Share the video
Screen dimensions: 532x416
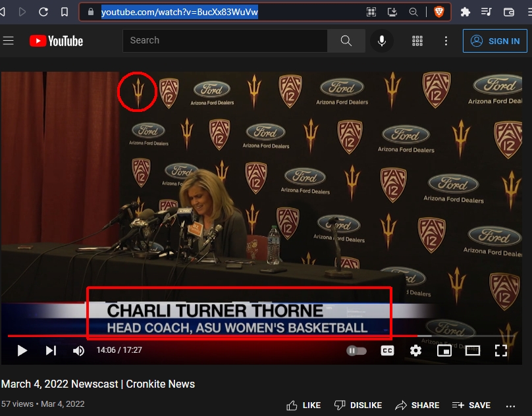pyautogui.click(x=417, y=405)
